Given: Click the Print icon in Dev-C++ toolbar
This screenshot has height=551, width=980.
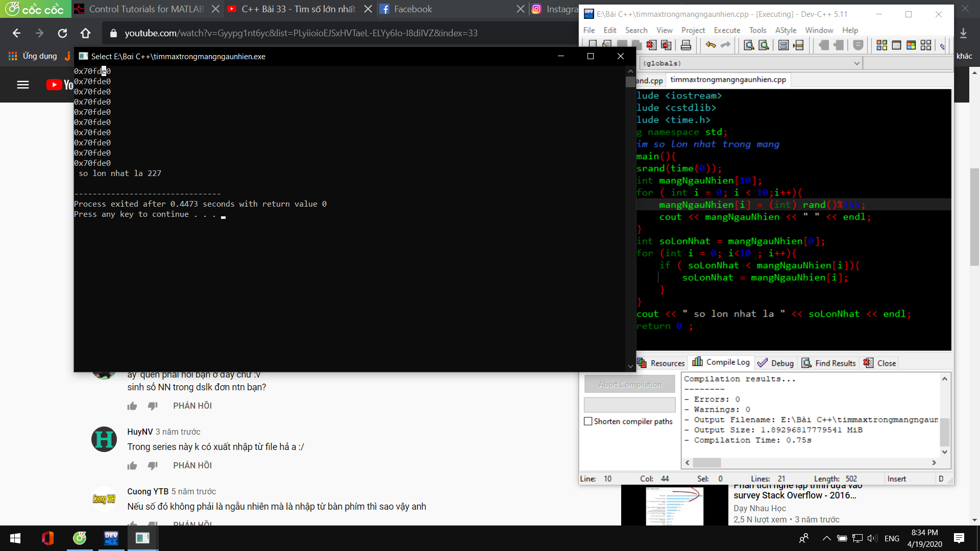Looking at the screenshot, I should click(x=686, y=45).
